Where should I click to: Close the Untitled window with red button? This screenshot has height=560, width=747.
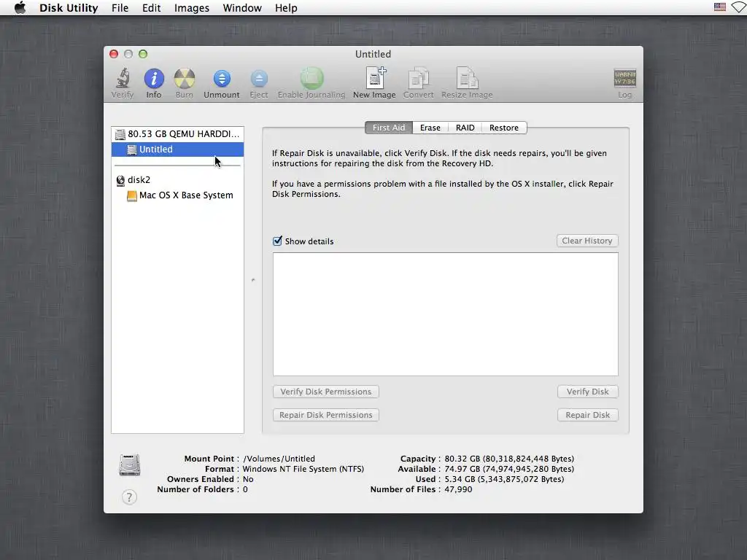click(114, 54)
